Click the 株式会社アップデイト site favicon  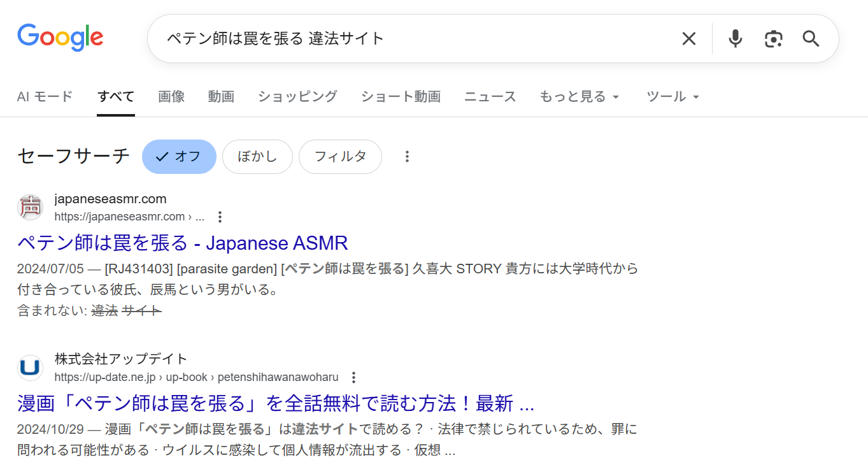[x=30, y=368]
